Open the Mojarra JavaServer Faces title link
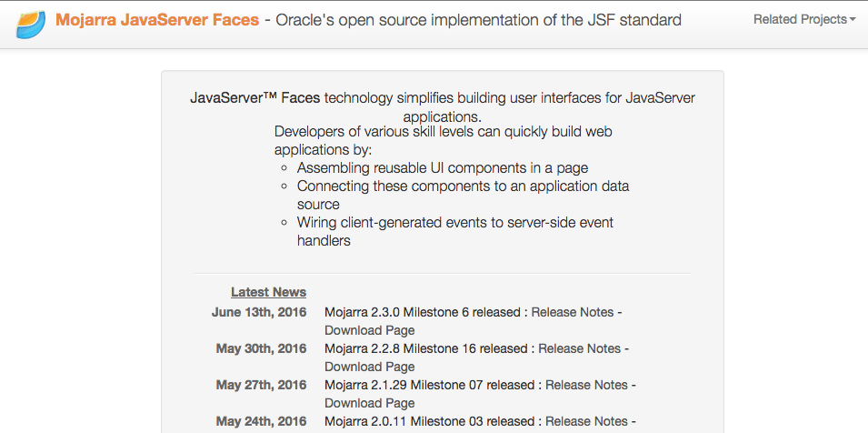 click(156, 19)
